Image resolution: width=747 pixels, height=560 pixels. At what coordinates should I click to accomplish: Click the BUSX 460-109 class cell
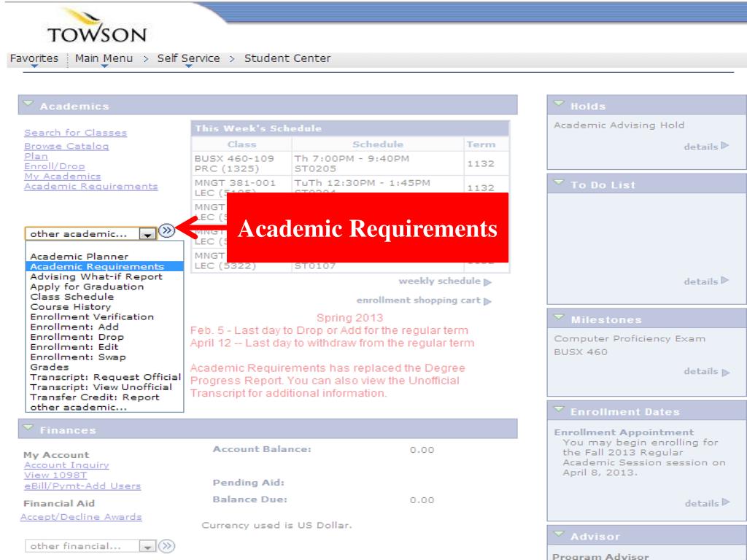point(241,163)
